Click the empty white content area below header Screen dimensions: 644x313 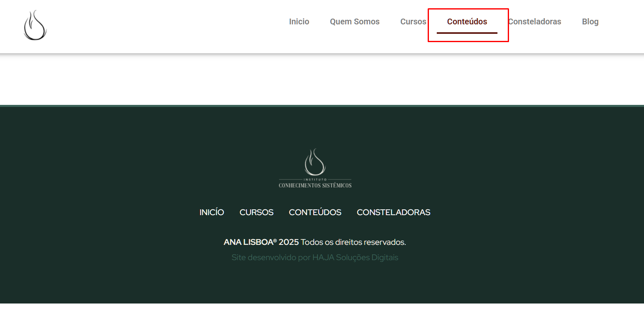(x=322, y=78)
